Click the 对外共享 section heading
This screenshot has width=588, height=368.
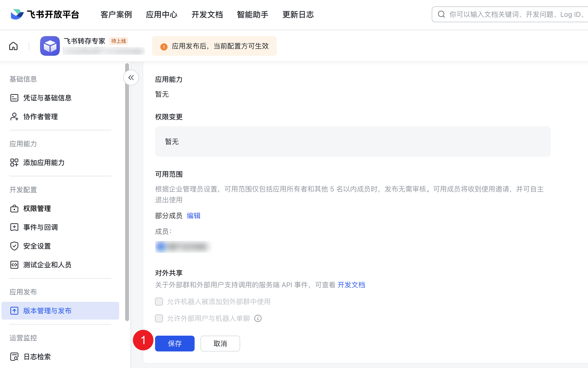tap(169, 273)
